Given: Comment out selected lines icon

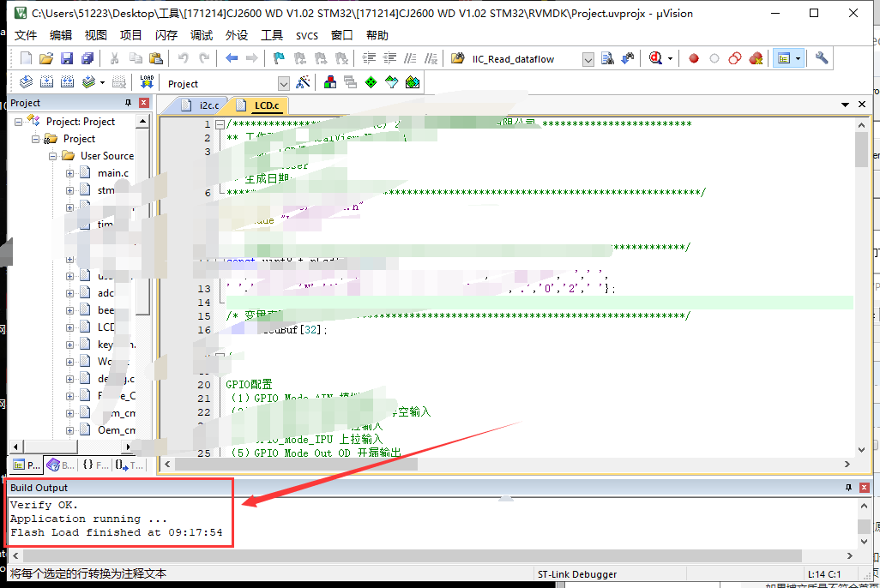Looking at the screenshot, I should (410, 58).
